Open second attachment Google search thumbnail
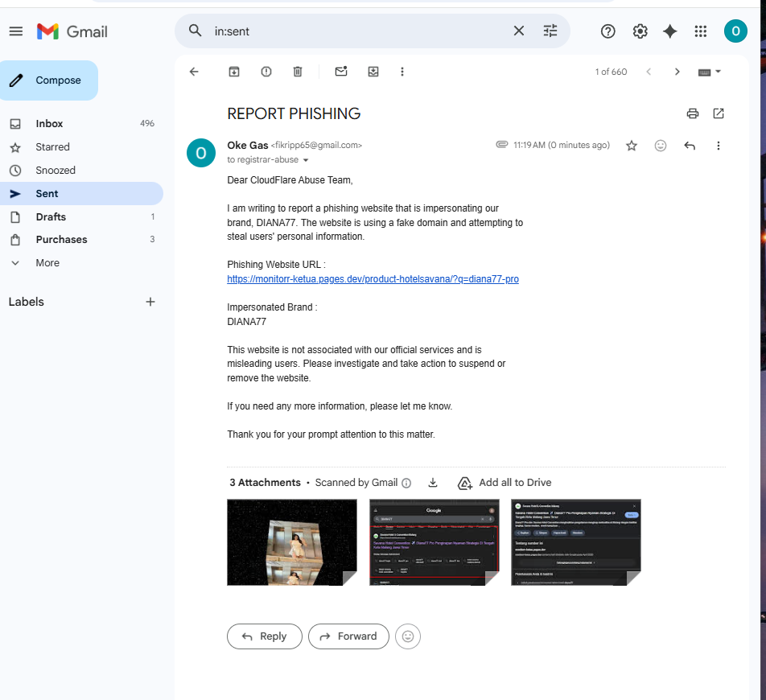 pyautogui.click(x=434, y=542)
